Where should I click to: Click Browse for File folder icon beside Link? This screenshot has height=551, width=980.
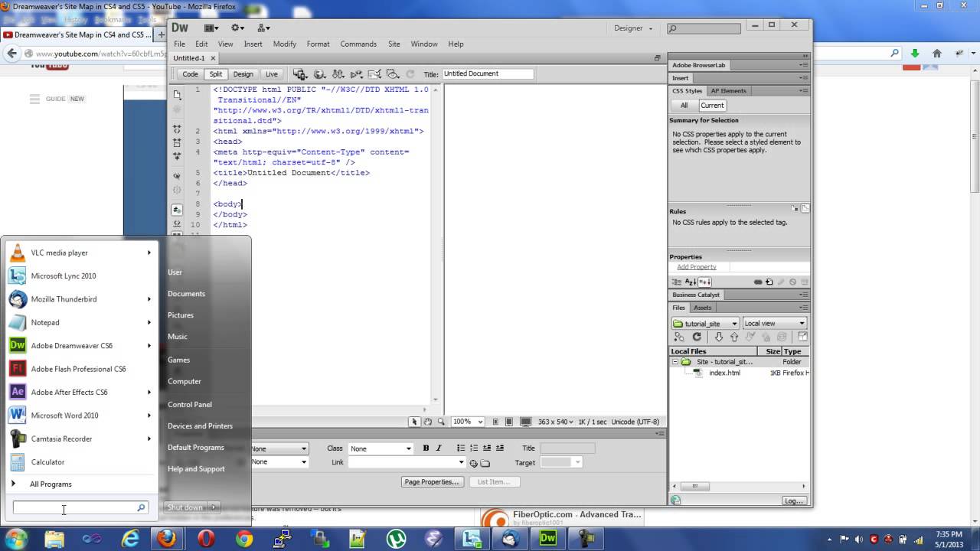click(x=485, y=463)
